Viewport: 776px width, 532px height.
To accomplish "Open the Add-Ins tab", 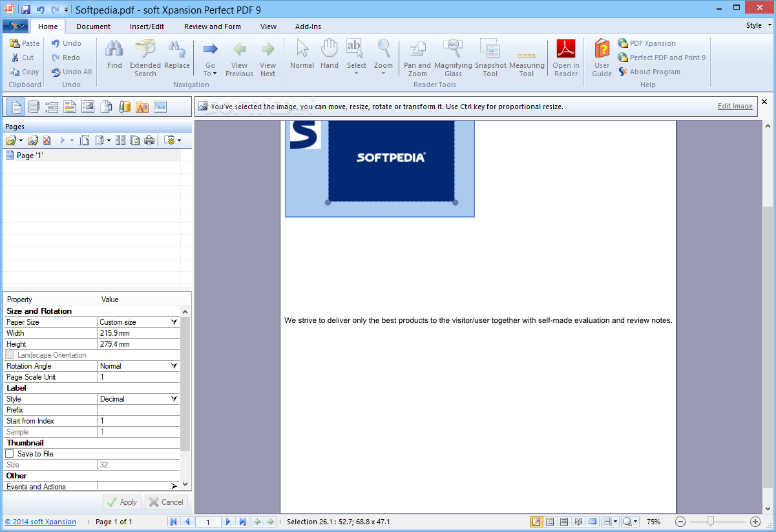I will click(308, 26).
